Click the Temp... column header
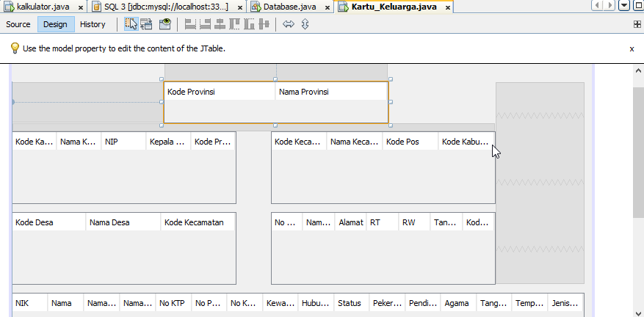Viewport: 644px width, 317px height. [x=530, y=304]
